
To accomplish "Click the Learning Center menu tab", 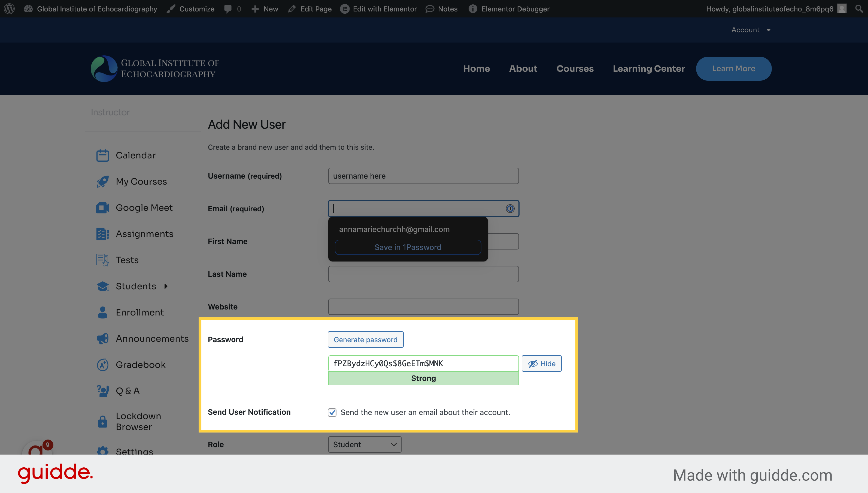I will (649, 68).
